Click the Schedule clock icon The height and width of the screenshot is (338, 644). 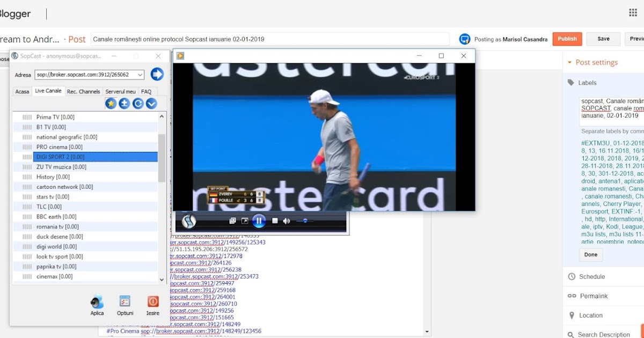point(572,277)
